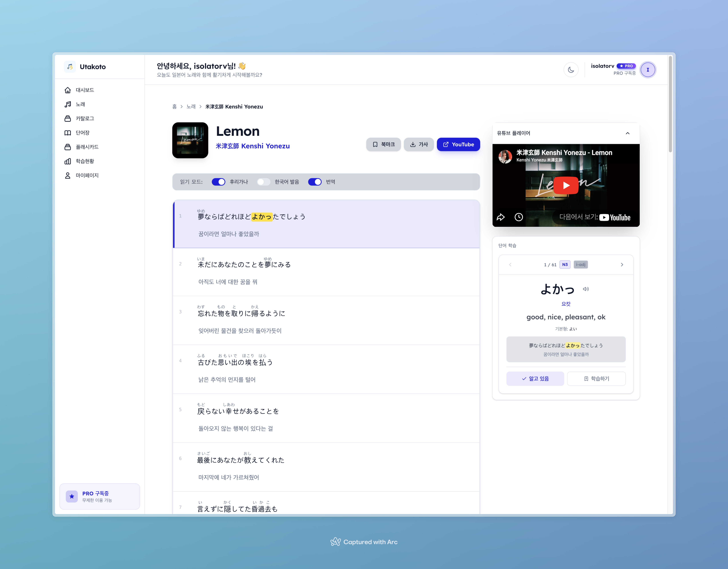Click the Lemon album cover thumbnail
The width and height of the screenshot is (728, 569).
click(190, 140)
